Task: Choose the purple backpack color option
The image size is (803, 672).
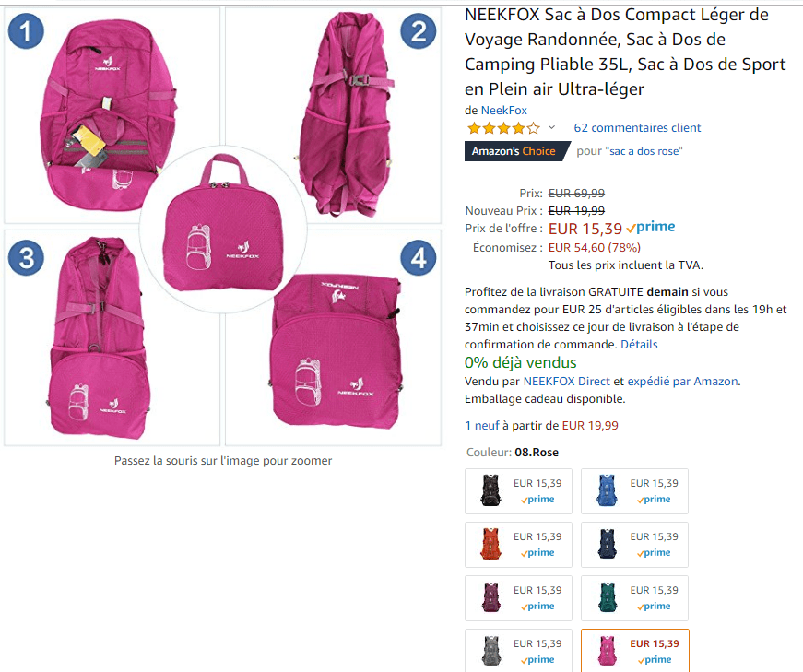Action: (518, 597)
